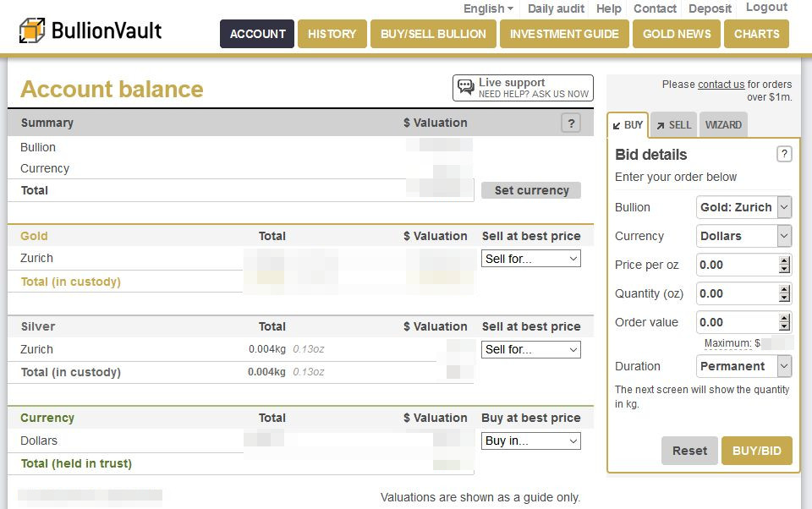Click the 'Maximum: $' order value hint

732,343
